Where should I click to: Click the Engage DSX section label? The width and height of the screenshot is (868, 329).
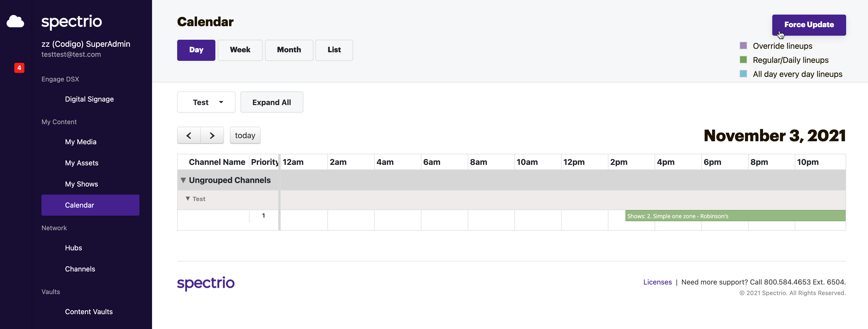[x=60, y=79]
